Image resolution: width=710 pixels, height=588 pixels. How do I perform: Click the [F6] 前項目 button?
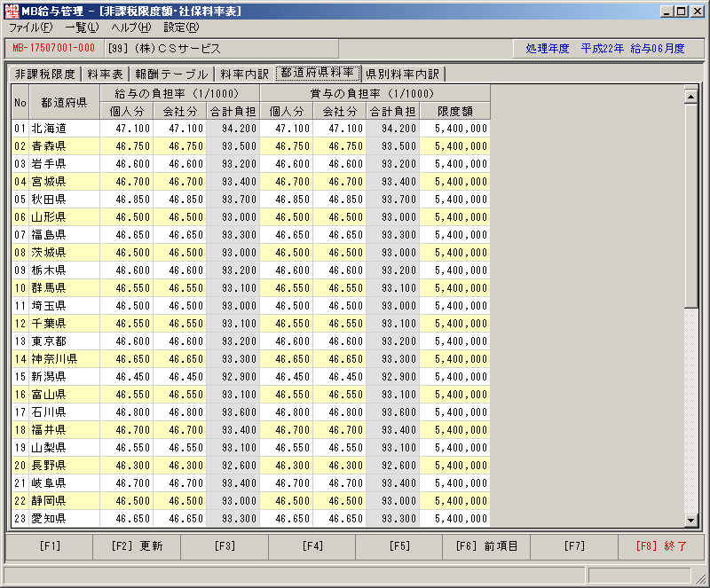click(x=486, y=546)
